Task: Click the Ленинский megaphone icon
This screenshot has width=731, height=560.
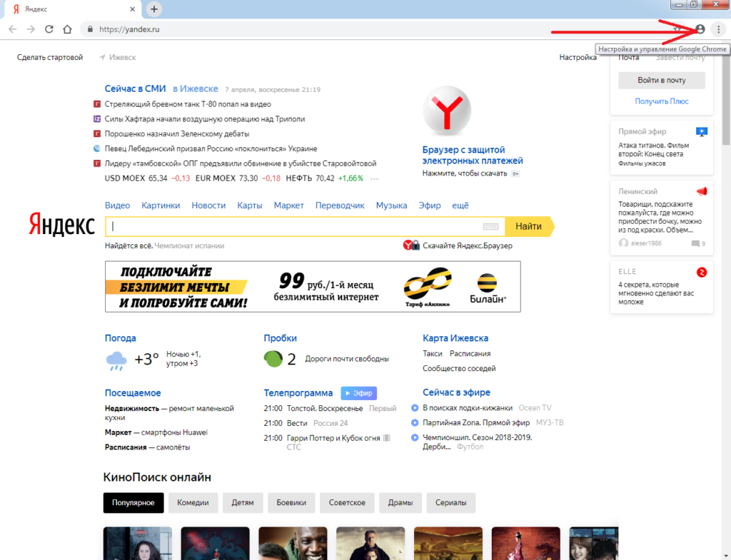Action: click(701, 191)
